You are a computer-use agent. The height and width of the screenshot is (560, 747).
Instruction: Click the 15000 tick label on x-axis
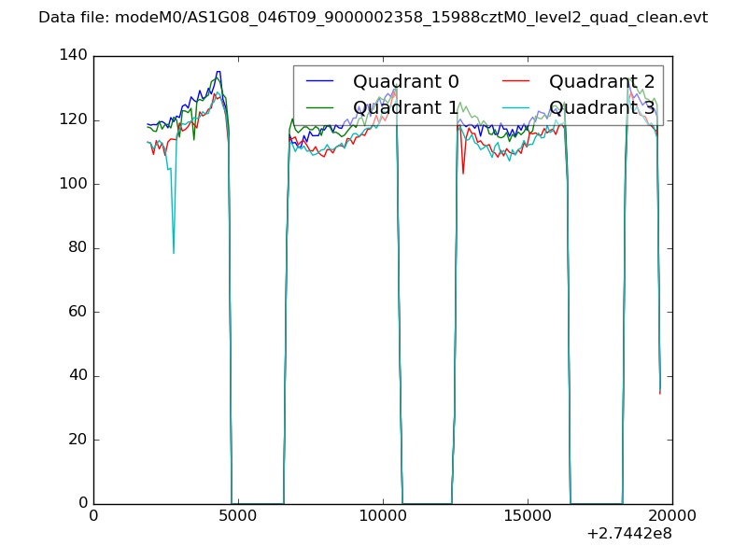point(528,516)
